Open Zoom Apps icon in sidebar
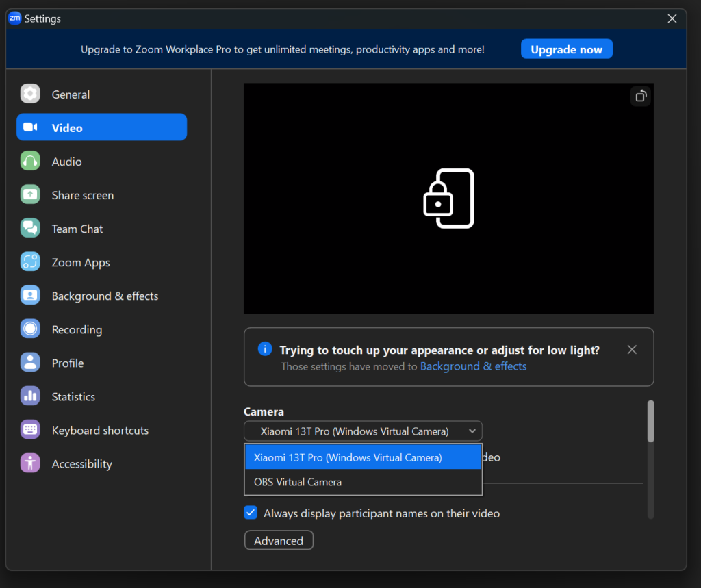 [x=30, y=262]
